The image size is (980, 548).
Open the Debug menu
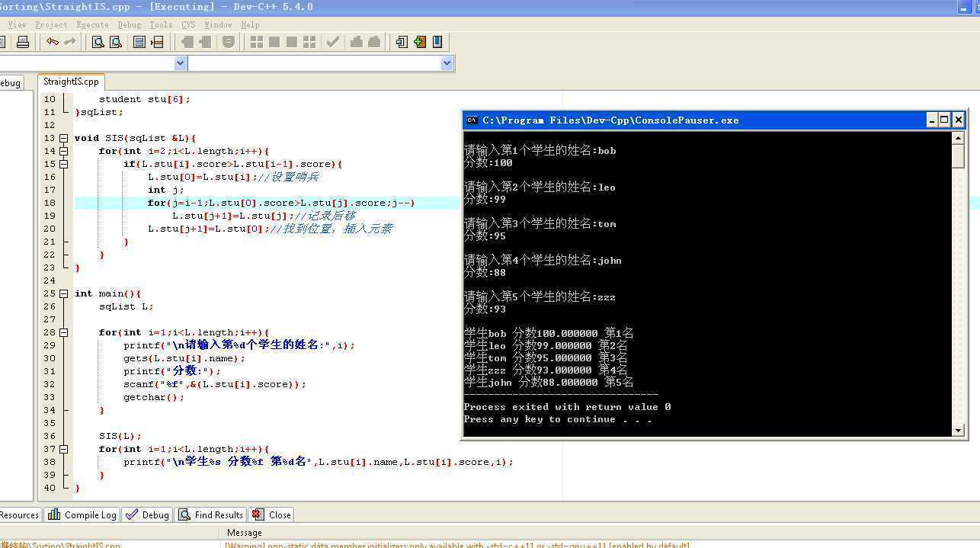pyautogui.click(x=130, y=24)
